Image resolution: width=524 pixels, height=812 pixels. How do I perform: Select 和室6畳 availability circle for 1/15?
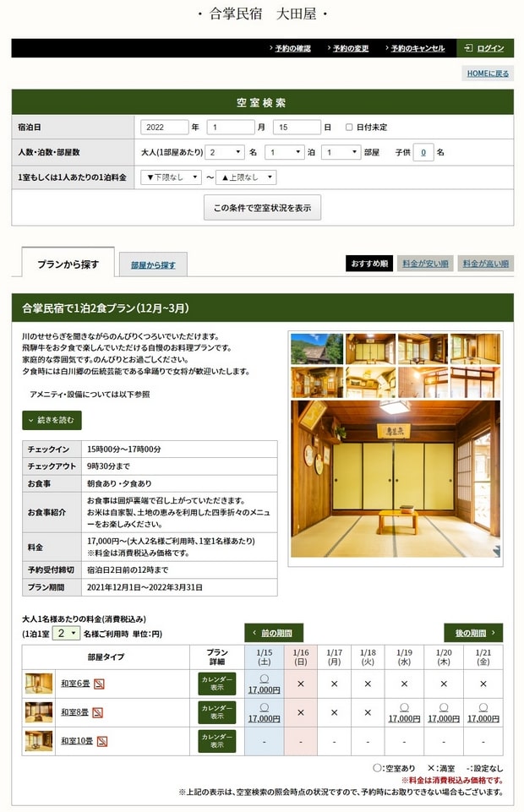pos(264,679)
